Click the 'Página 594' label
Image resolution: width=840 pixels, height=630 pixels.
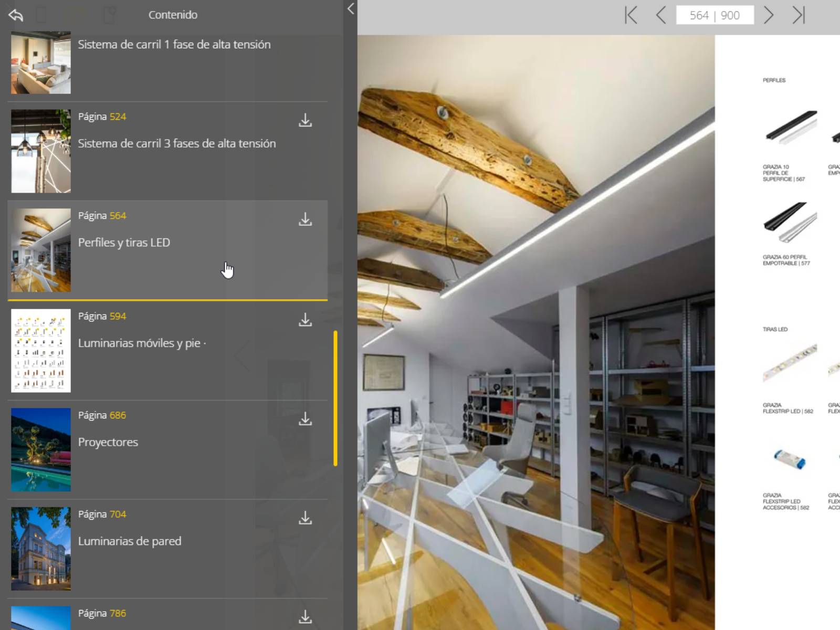click(102, 316)
